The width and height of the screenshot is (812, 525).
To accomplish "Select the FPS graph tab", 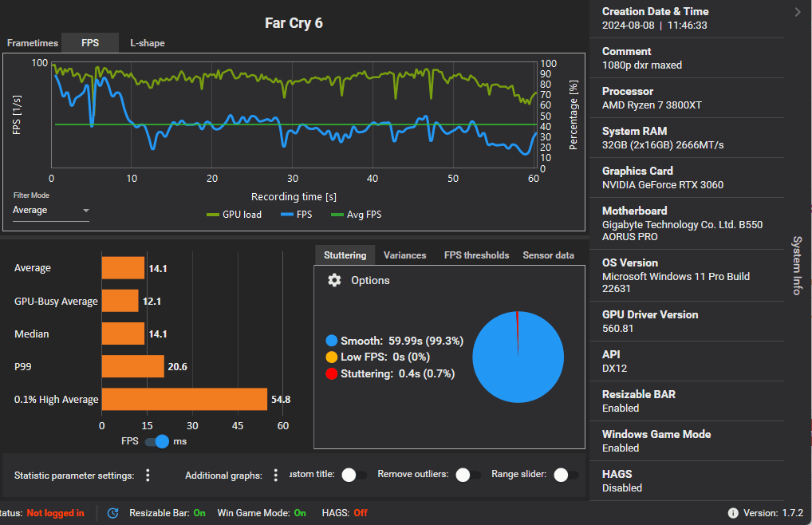I will tap(90, 43).
